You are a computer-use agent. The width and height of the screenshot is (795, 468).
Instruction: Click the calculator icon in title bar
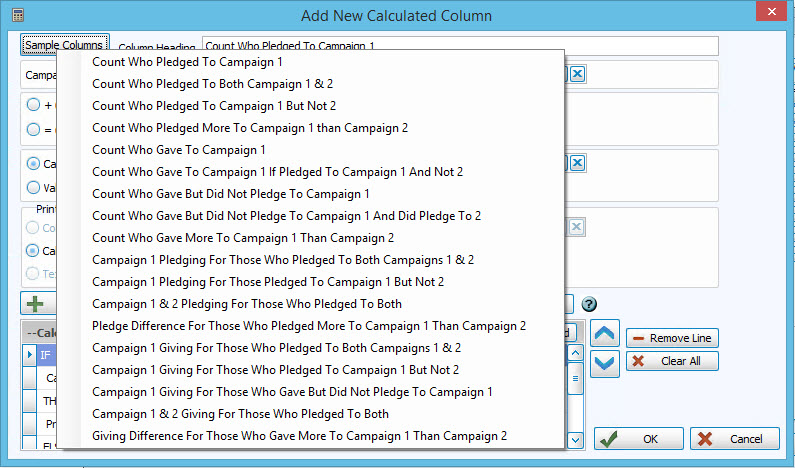(17, 16)
